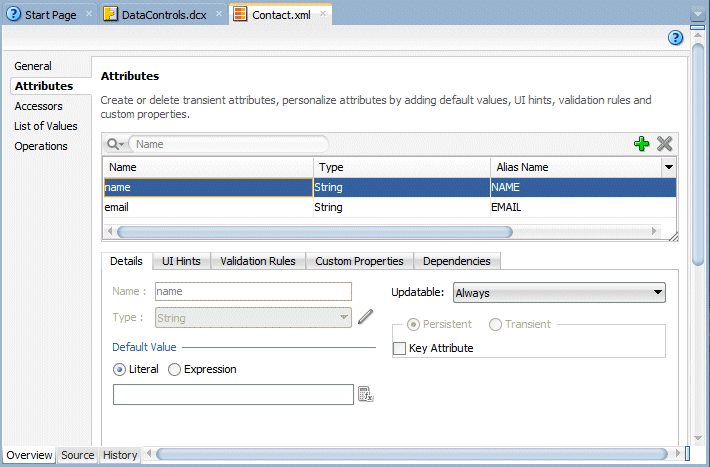Select the Overview view tab
The height and width of the screenshot is (467, 710).
(x=29, y=455)
